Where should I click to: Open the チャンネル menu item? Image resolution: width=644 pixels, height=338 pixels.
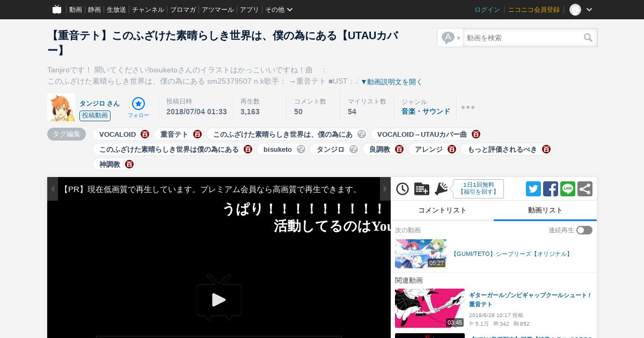click(x=148, y=10)
